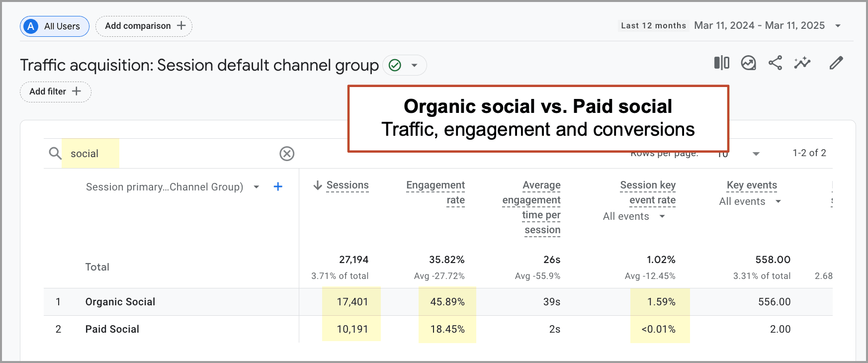Click the share report icon
Viewport: 868px width, 363px height.
point(775,63)
